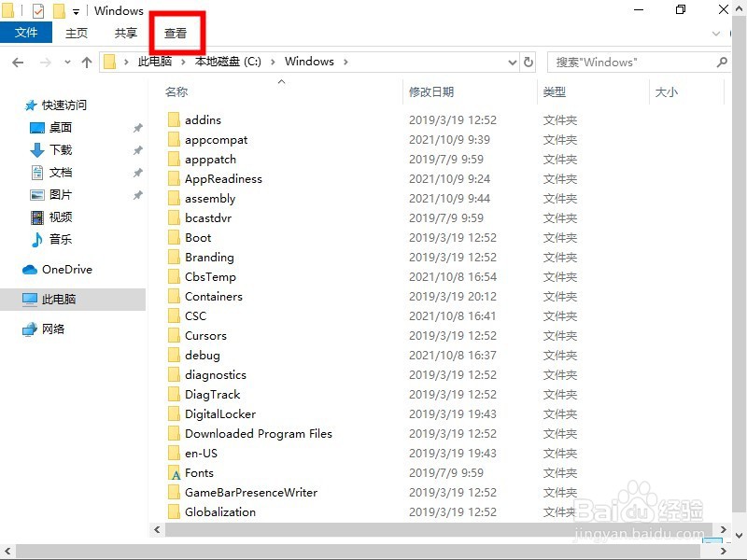Screen dimensions: 747x560
Task: Open 视频 in navigation pane
Action: (x=61, y=217)
